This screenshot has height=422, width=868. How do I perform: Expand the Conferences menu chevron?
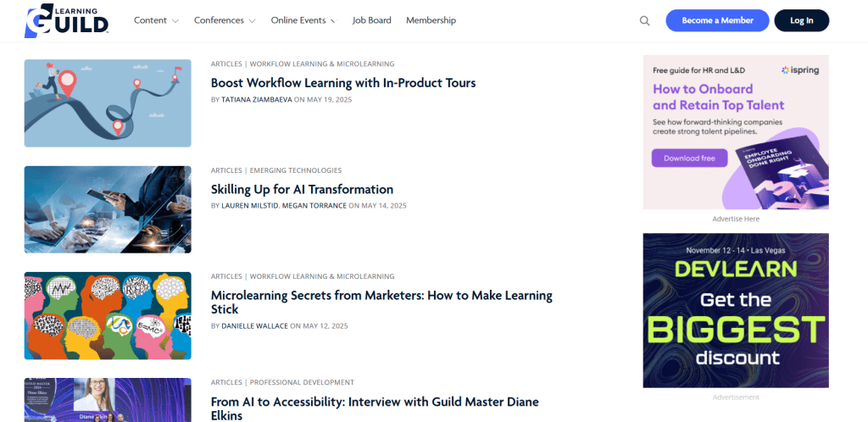pyautogui.click(x=253, y=21)
